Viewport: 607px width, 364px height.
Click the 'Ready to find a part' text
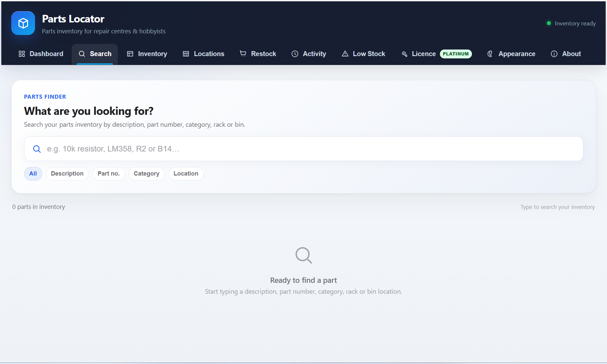(303, 280)
